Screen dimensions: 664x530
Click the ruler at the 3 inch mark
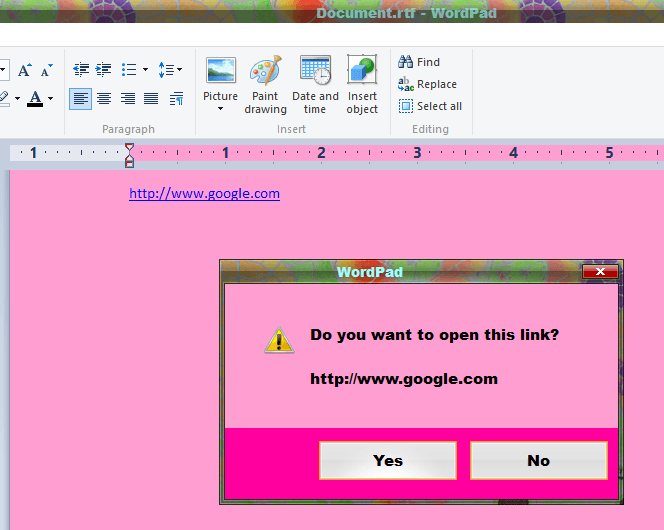coord(417,152)
